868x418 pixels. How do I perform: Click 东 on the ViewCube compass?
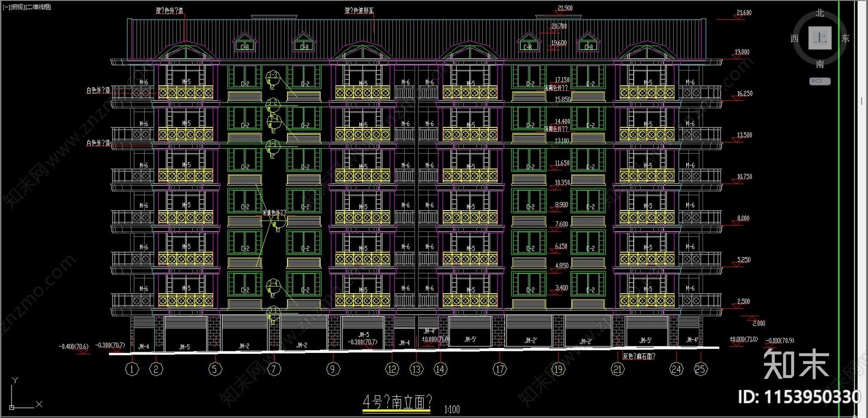click(x=845, y=39)
